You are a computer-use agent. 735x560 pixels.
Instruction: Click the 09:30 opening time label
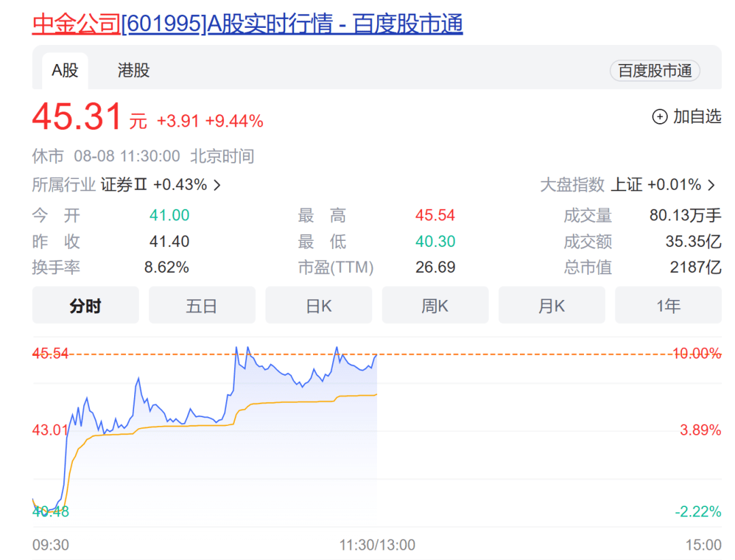pyautogui.click(x=50, y=545)
